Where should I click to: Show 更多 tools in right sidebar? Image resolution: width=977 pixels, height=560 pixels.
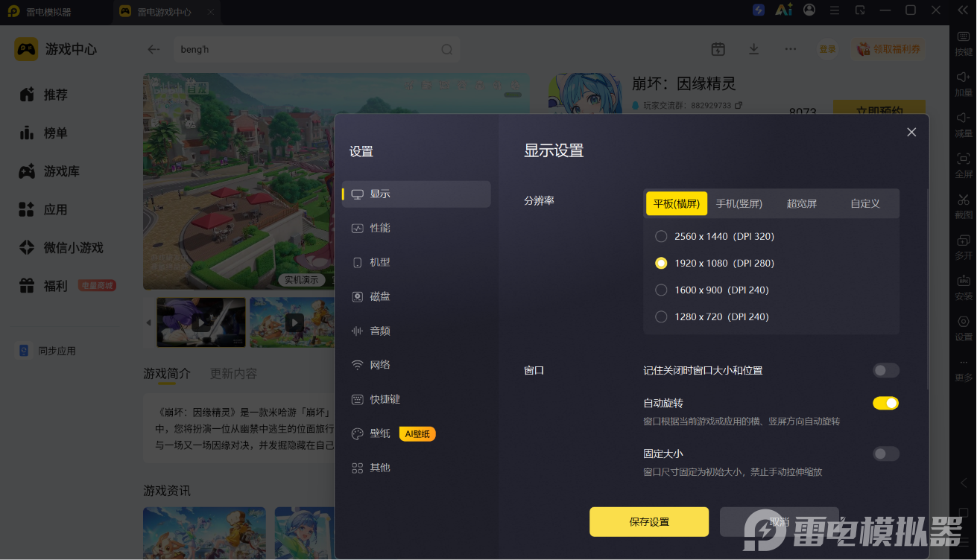(964, 369)
